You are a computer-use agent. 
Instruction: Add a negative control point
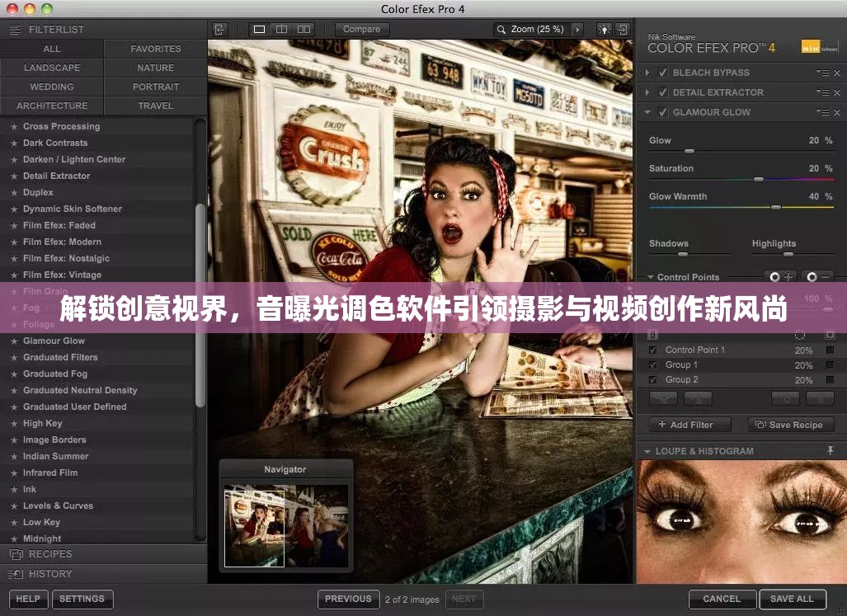[x=817, y=276]
